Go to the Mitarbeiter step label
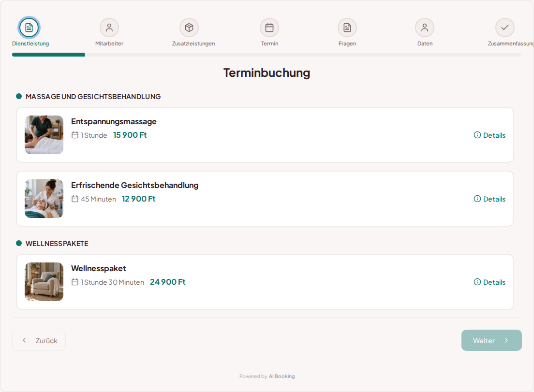This screenshot has height=392, width=534. [x=109, y=44]
